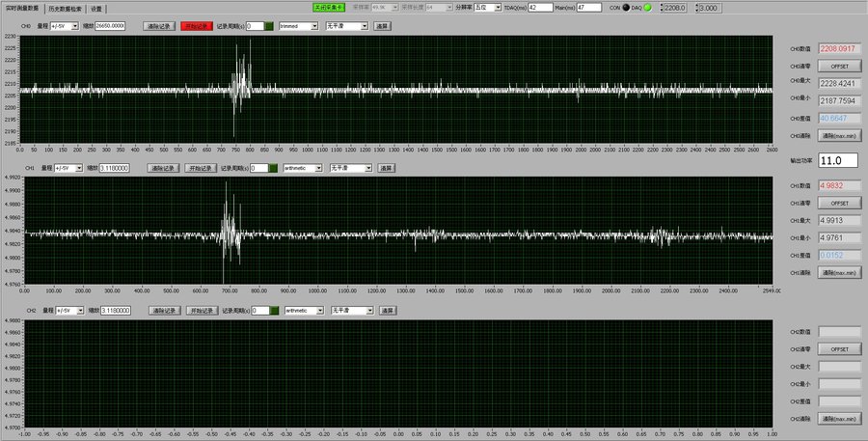This screenshot has width=868, height=441.
Task: Click the TDAQ(ms) input field
Action: (540, 8)
